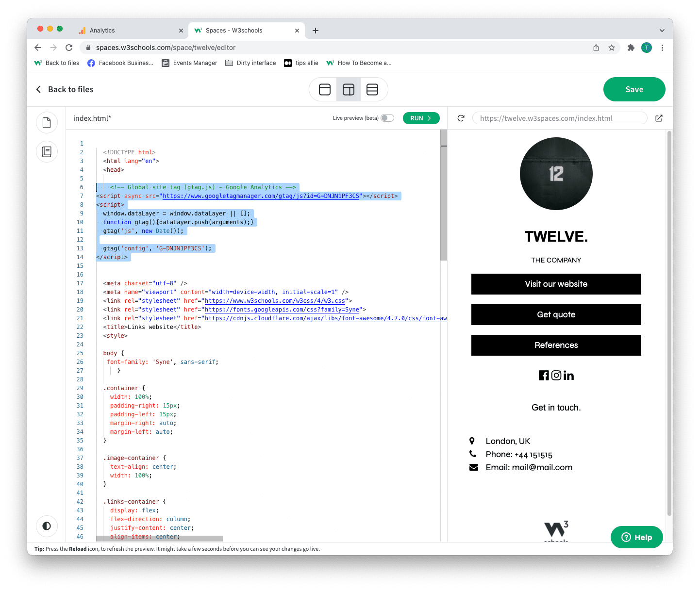Open the files panel icon in left sidebar
The image size is (700, 591).
(x=47, y=123)
